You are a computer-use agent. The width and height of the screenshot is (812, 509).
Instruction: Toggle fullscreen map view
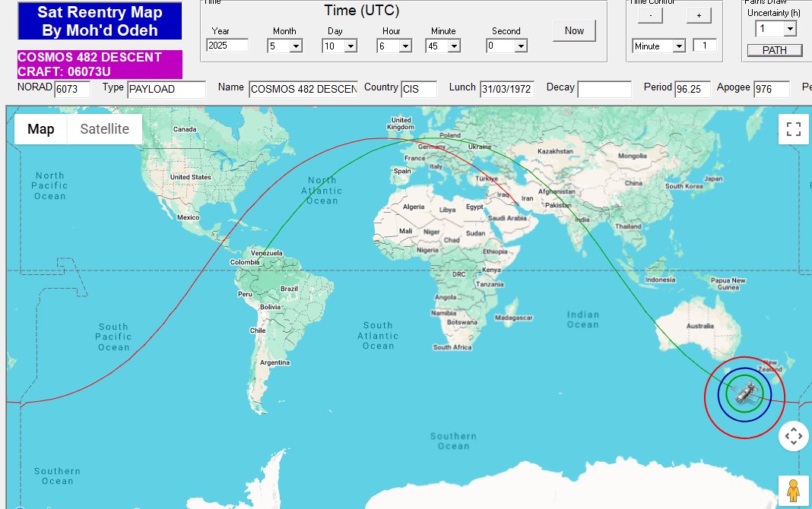[x=794, y=128]
